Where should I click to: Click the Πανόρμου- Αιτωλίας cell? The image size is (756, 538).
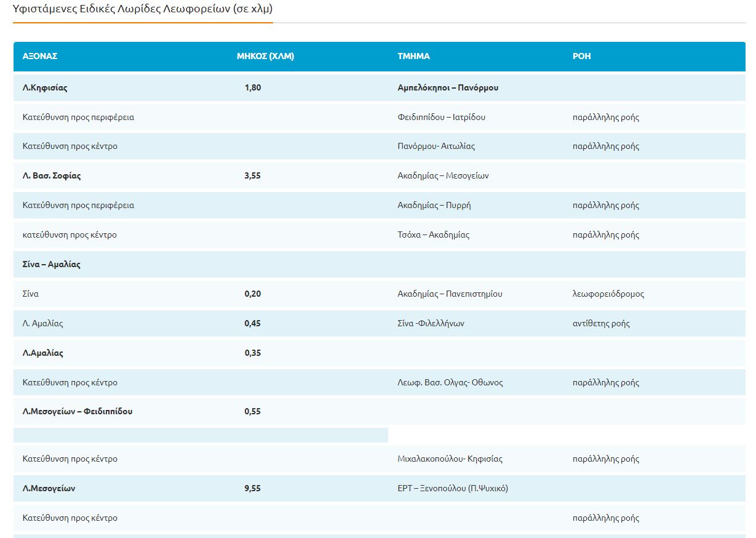pos(436,147)
